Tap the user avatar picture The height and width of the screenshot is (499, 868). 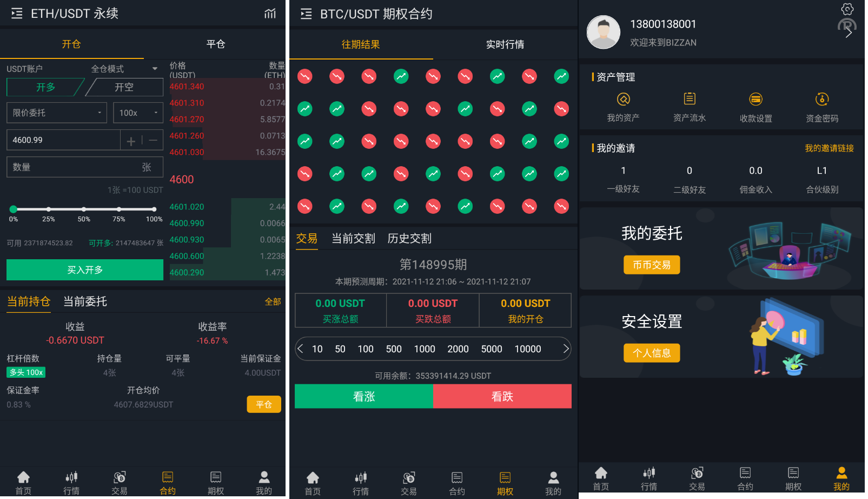603,32
